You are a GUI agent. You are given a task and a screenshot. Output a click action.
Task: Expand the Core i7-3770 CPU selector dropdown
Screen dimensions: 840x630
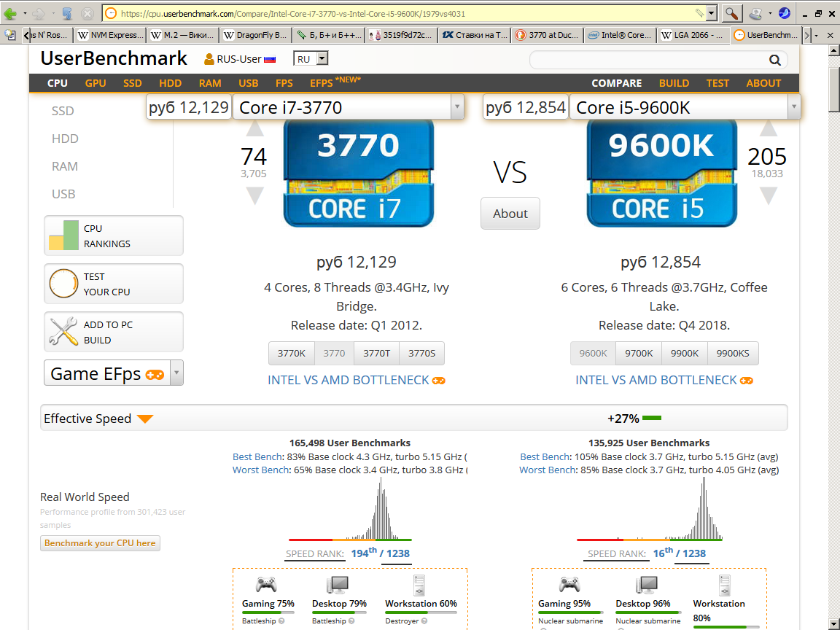[x=457, y=107]
